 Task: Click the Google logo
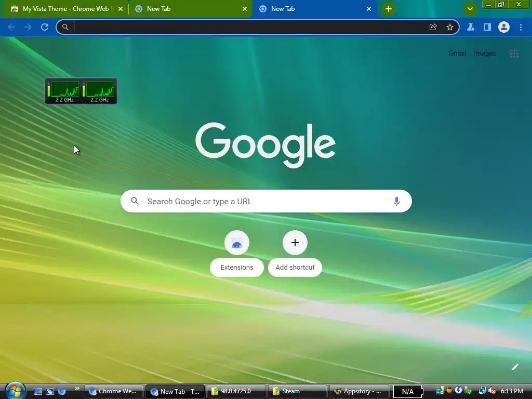pyautogui.click(x=265, y=145)
